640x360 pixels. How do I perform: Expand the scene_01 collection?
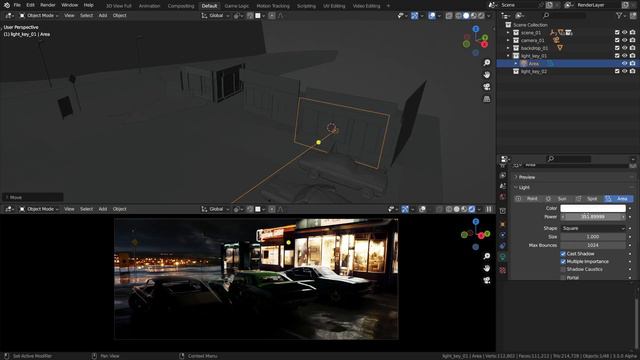pos(508,33)
